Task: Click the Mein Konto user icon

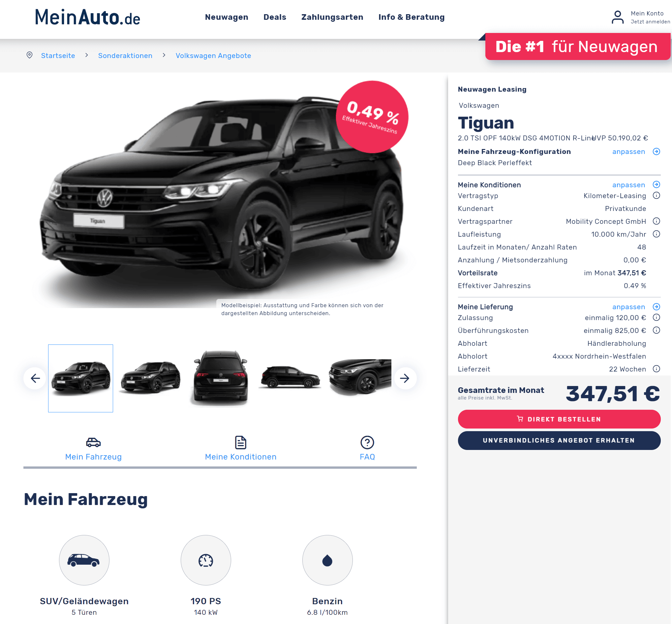Action: pos(617,17)
